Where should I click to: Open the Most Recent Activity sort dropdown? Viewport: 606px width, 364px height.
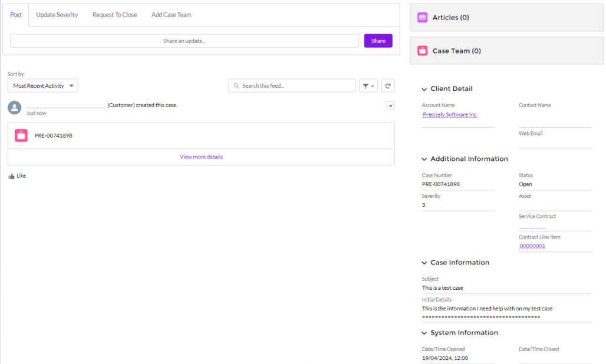point(42,86)
